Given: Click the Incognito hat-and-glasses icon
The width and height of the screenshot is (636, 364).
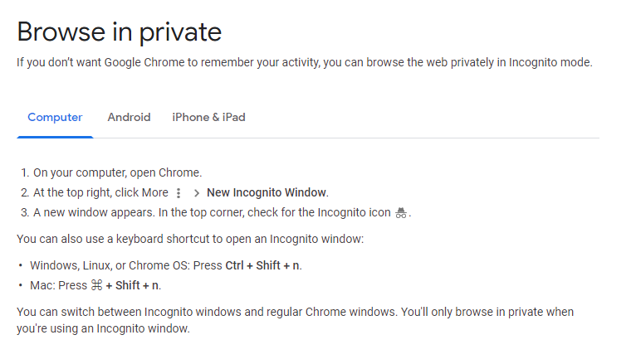Looking at the screenshot, I should tap(401, 213).
